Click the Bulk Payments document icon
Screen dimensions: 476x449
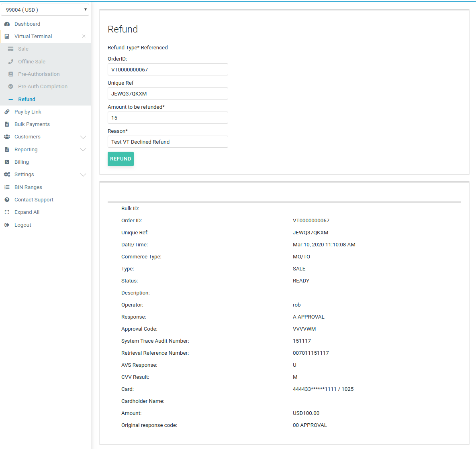(7, 124)
